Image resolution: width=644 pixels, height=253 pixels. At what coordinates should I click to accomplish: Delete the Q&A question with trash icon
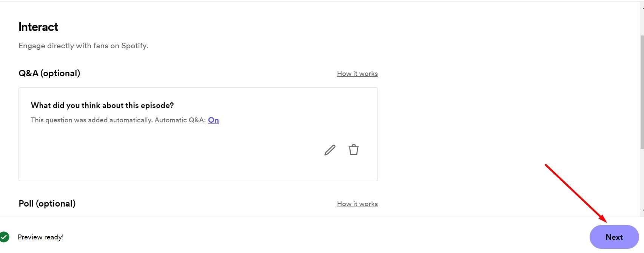(x=354, y=150)
